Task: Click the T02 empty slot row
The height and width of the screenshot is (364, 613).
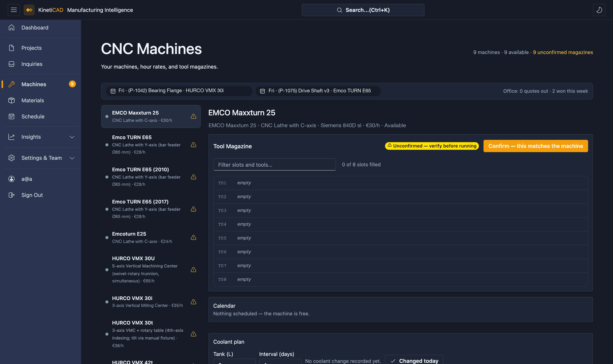Action: pos(401,197)
